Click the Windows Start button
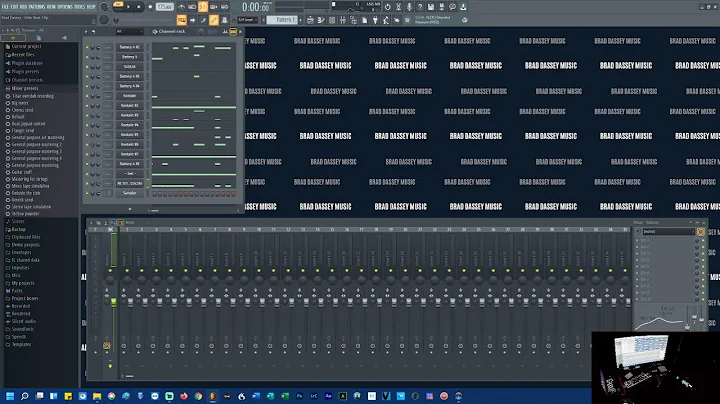The height and width of the screenshot is (404, 720). coord(10,396)
